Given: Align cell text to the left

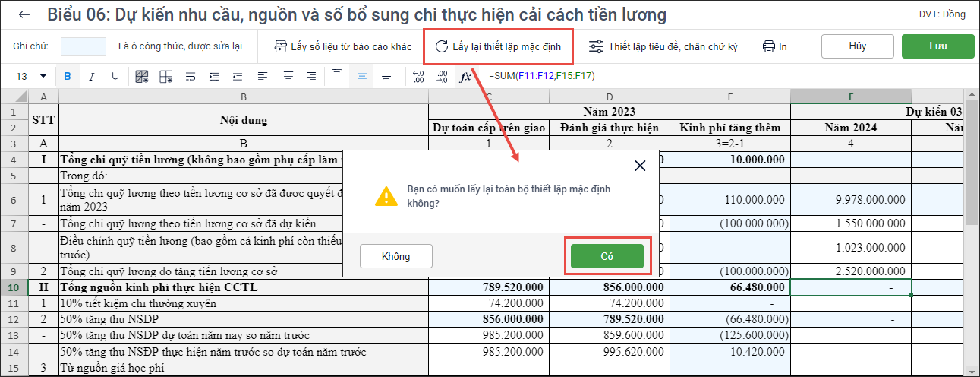Looking at the screenshot, I should (263, 76).
